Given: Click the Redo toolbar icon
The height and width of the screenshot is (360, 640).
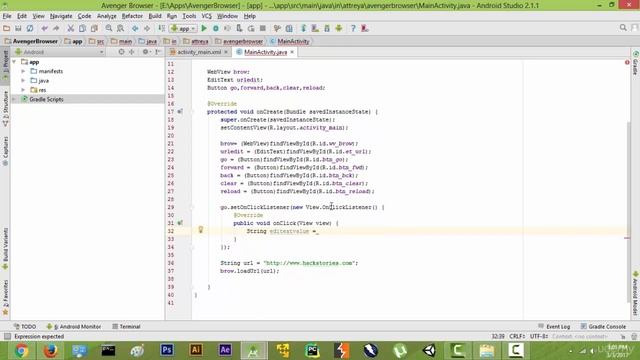Looking at the screenshot, I should click(56, 28).
